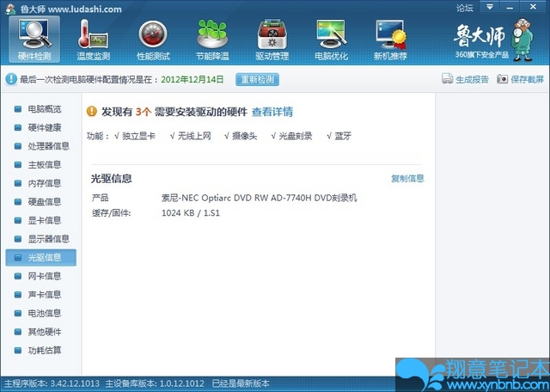Screen dimensions: 550x392
Task: Select 主板信息 in the sidebar
Action: tap(40, 164)
